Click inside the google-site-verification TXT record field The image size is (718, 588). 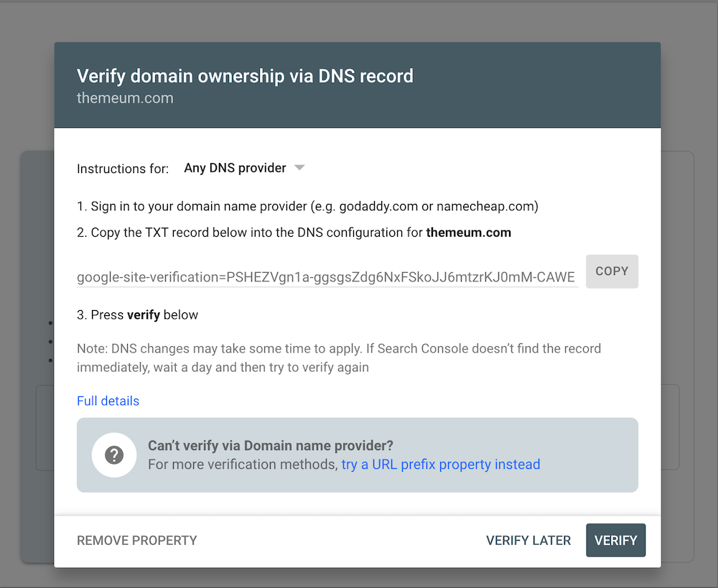pyautogui.click(x=327, y=276)
